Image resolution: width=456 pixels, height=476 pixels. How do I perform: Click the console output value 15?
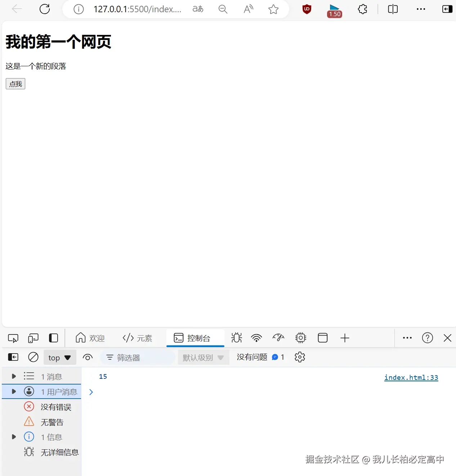pos(103,376)
